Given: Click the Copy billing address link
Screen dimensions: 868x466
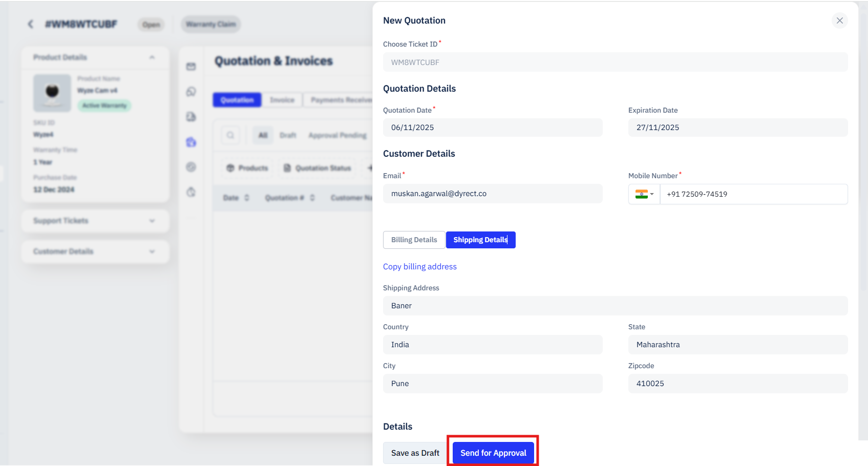Looking at the screenshot, I should point(419,266).
